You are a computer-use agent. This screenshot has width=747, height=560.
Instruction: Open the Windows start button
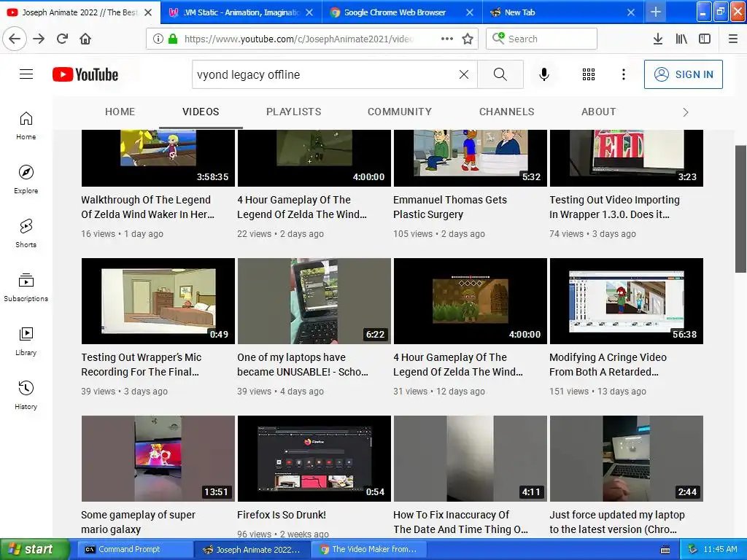pyautogui.click(x=34, y=550)
